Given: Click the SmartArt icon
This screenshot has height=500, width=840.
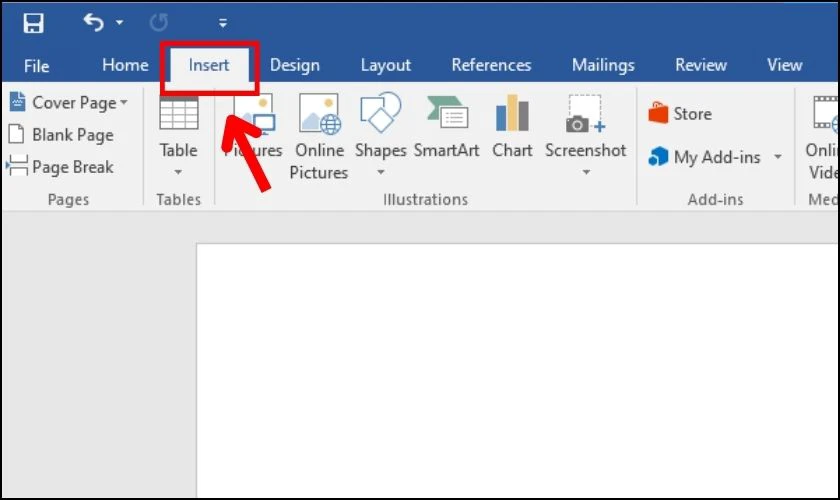Looking at the screenshot, I should 447,113.
